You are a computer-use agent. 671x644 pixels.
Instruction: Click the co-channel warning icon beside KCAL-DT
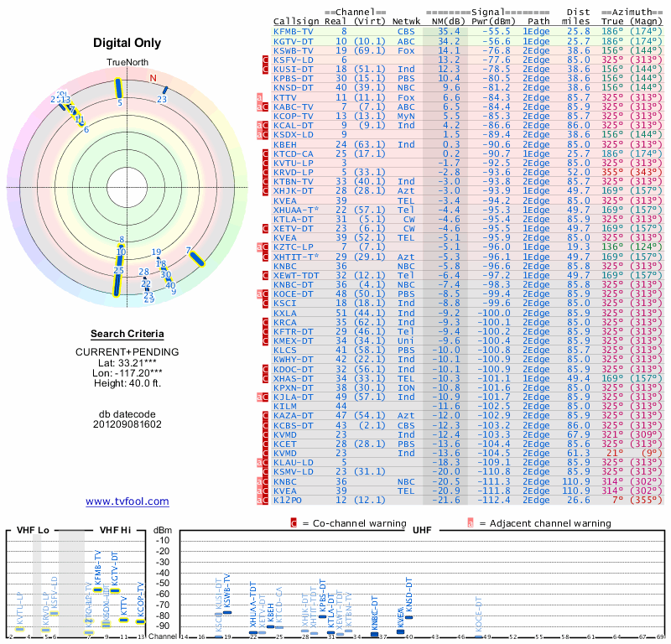coord(265,125)
